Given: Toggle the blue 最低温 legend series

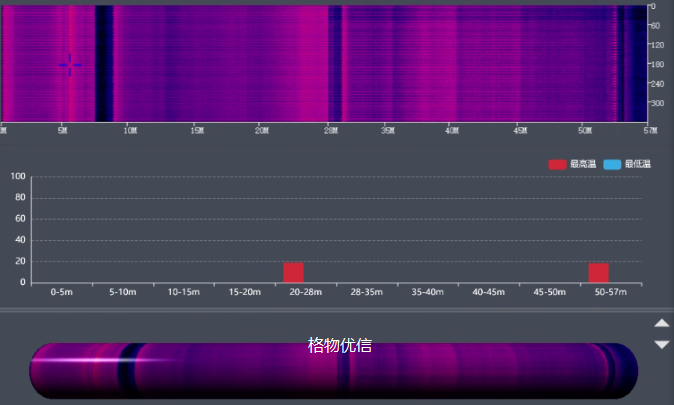Looking at the screenshot, I should pos(627,164).
